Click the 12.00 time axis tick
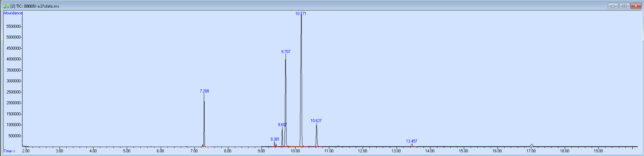Screen dimensions: 644x156 point(362,151)
